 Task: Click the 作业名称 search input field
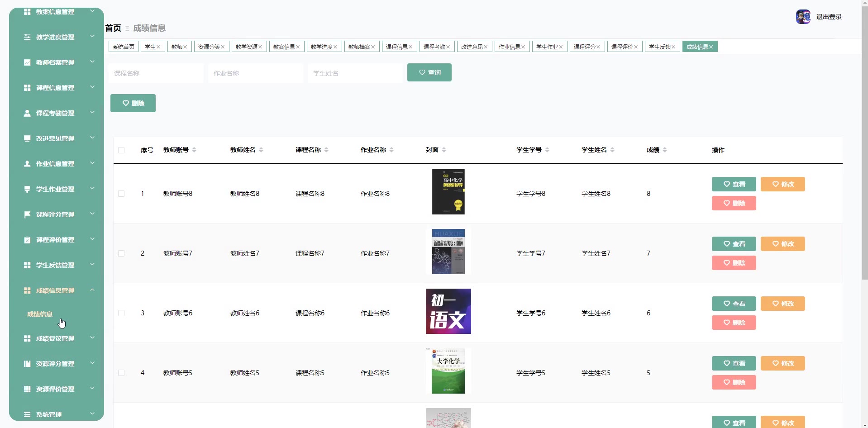(256, 73)
